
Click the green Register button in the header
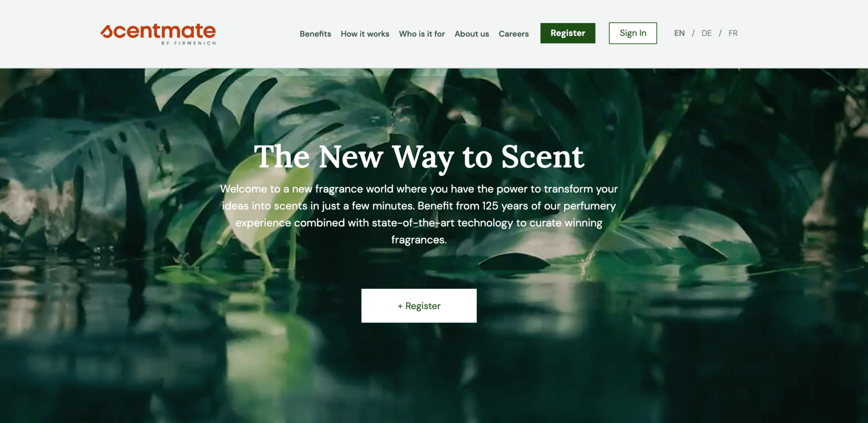coord(568,33)
